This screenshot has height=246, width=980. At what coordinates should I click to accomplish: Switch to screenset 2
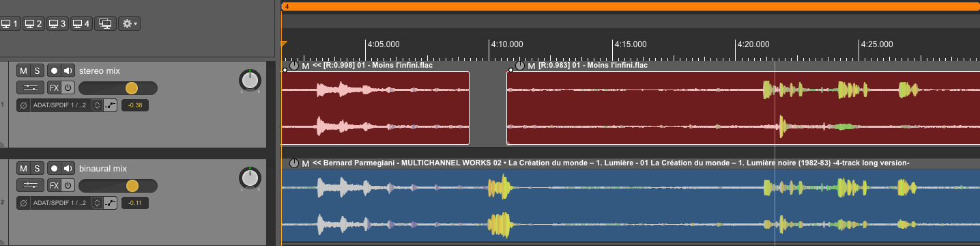coord(33,24)
